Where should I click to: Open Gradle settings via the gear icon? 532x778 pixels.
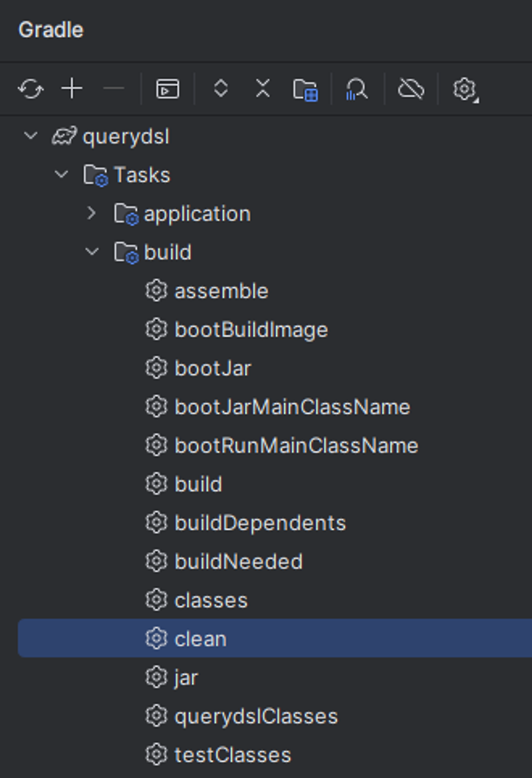tap(465, 89)
